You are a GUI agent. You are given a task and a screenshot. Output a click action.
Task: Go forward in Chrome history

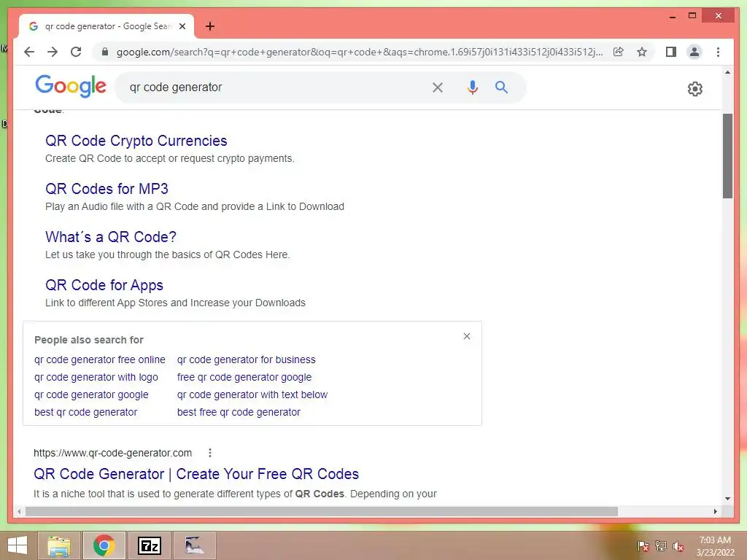(x=53, y=52)
